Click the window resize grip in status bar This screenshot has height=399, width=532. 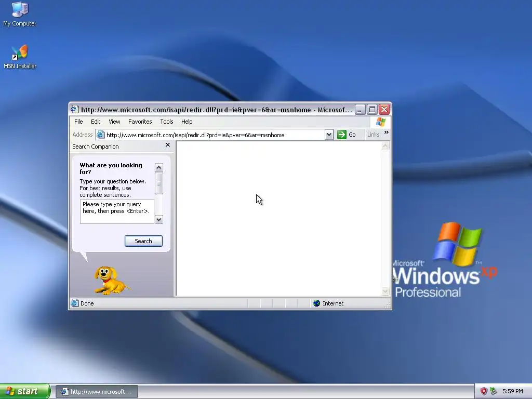388,305
